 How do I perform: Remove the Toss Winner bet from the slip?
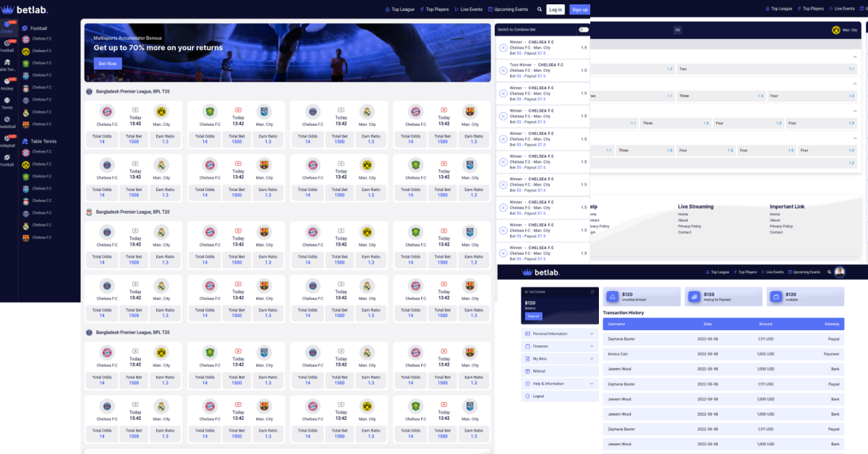503,70
